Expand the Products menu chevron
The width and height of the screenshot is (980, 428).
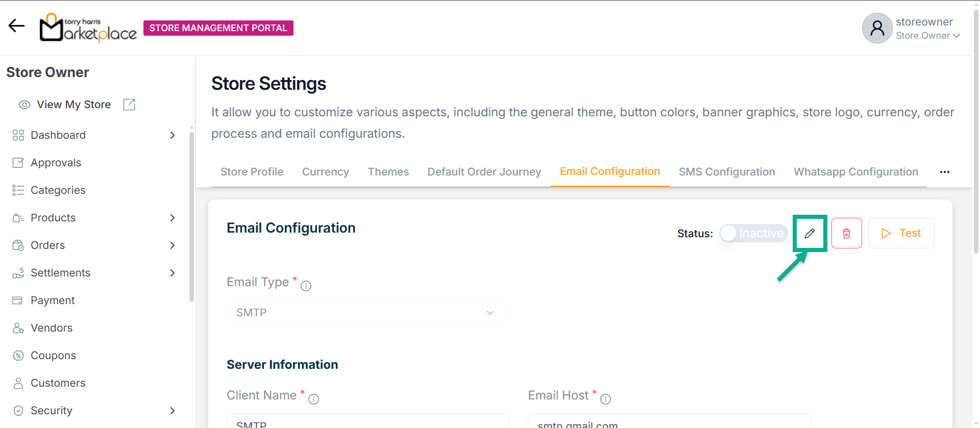[x=173, y=218]
